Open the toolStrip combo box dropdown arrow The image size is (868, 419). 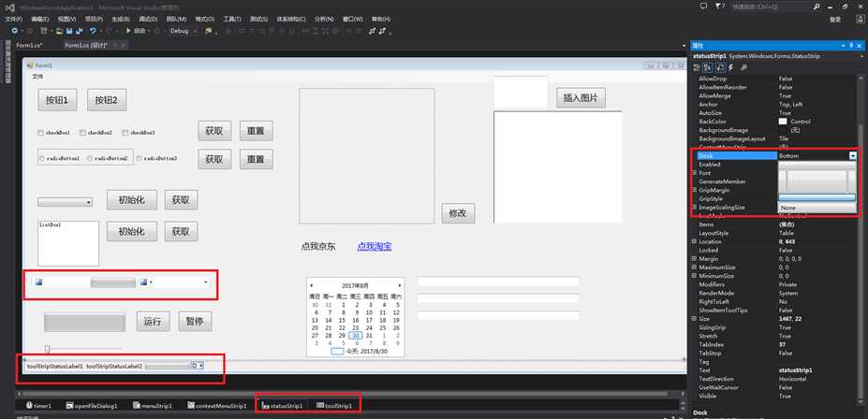(x=206, y=282)
